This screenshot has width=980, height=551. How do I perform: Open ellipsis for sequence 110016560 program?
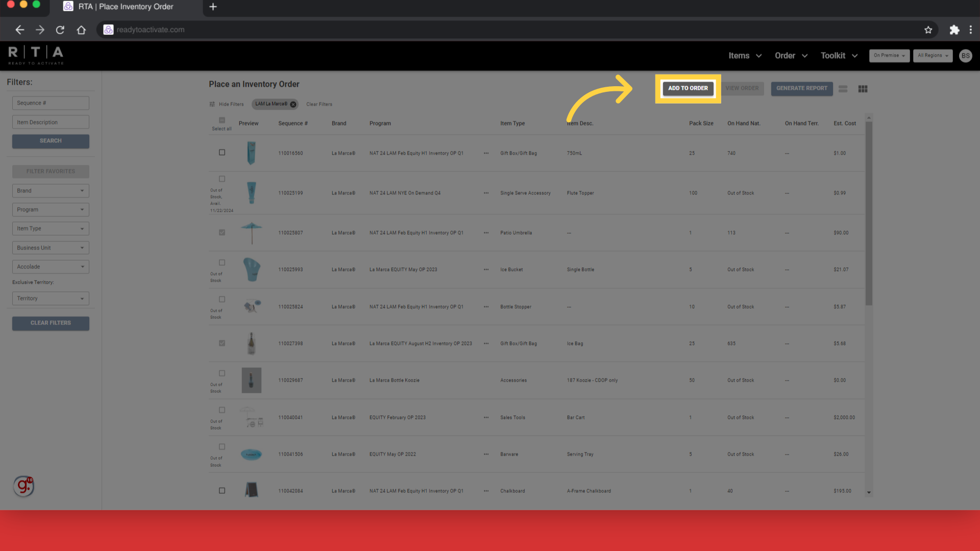[x=486, y=153]
